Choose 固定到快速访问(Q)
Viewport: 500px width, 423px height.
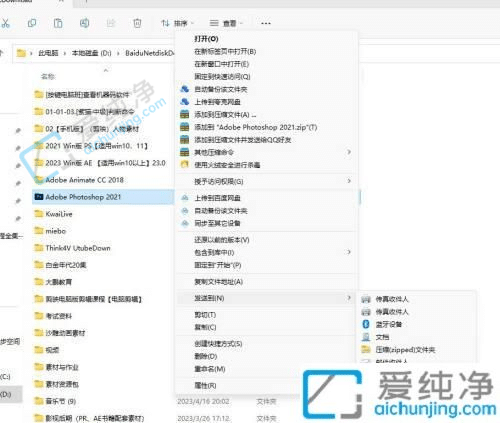click(x=222, y=77)
